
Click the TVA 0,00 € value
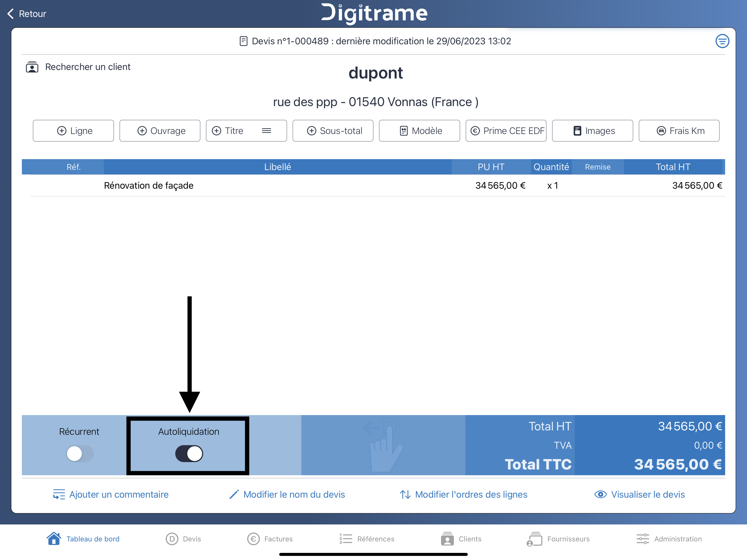tap(708, 445)
